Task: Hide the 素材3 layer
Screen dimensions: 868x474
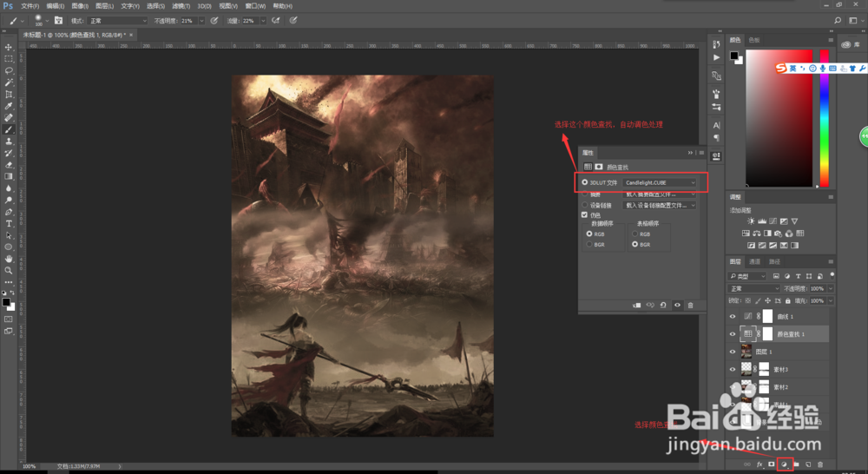Action: point(733,369)
